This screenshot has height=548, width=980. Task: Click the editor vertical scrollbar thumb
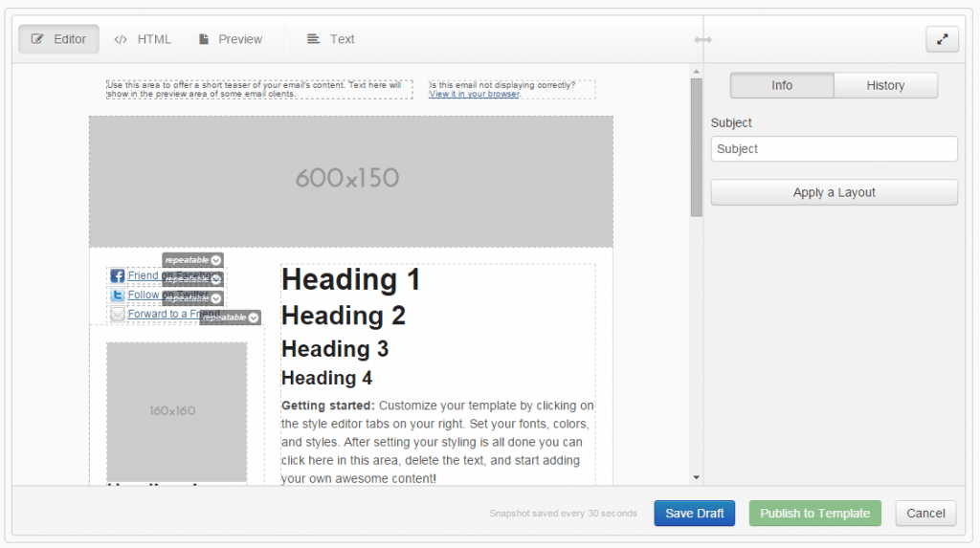697,147
